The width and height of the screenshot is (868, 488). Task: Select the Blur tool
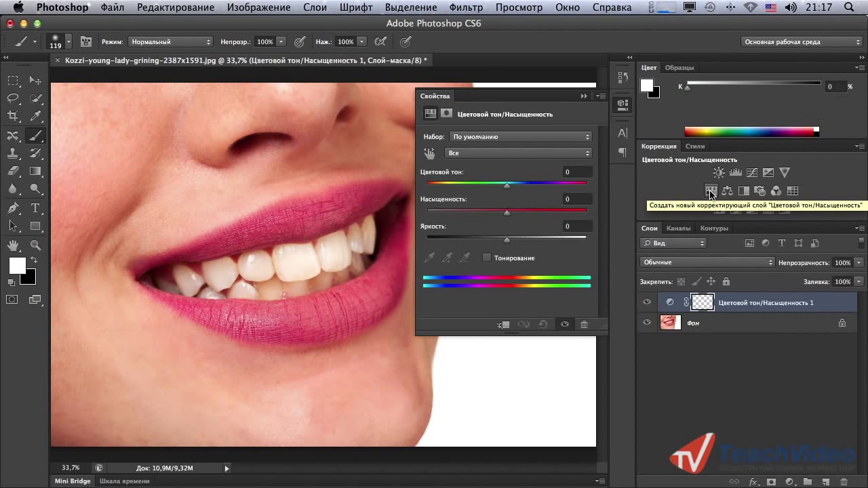pos(13,190)
